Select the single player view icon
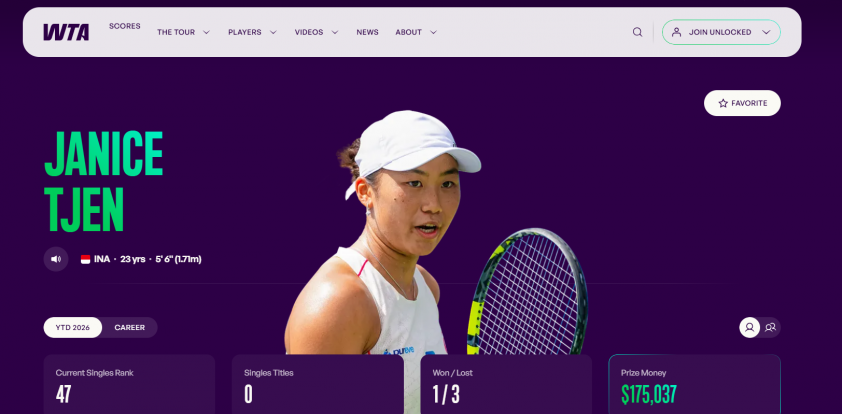The height and width of the screenshot is (414, 842). pos(750,328)
